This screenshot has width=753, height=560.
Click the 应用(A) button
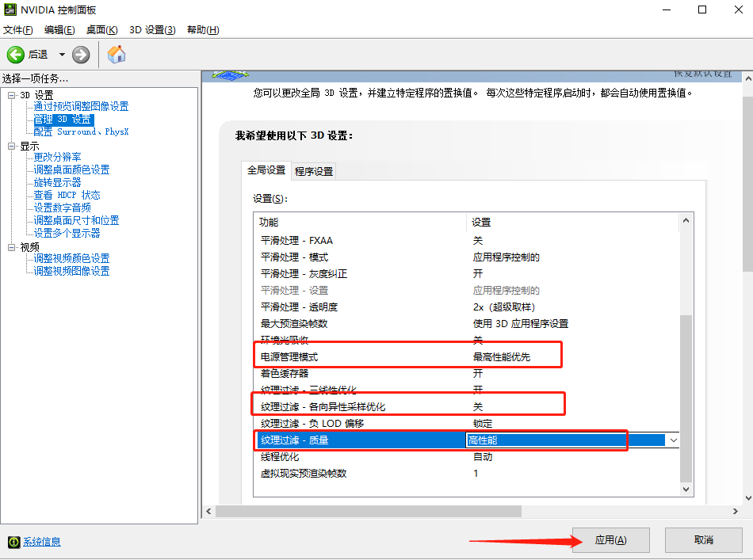(x=610, y=540)
